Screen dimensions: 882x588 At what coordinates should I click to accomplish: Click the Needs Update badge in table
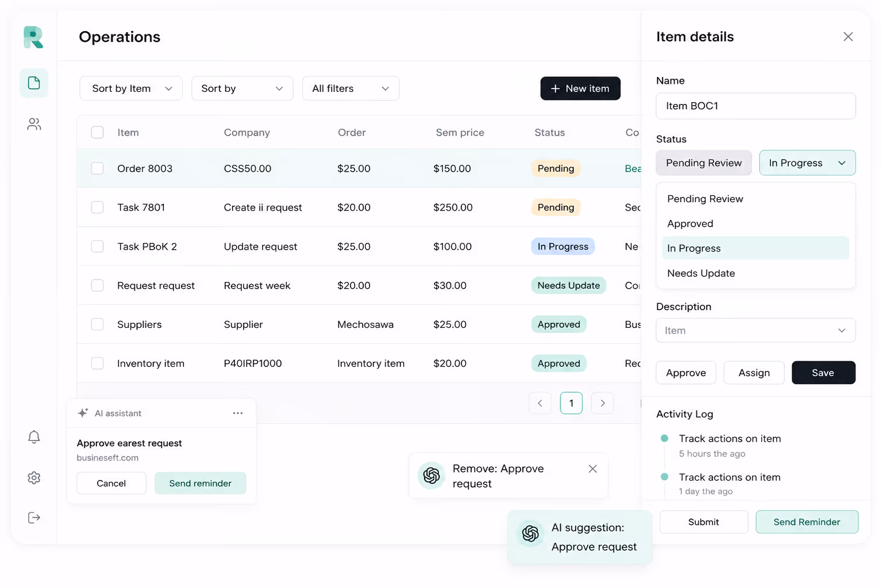pyautogui.click(x=568, y=285)
